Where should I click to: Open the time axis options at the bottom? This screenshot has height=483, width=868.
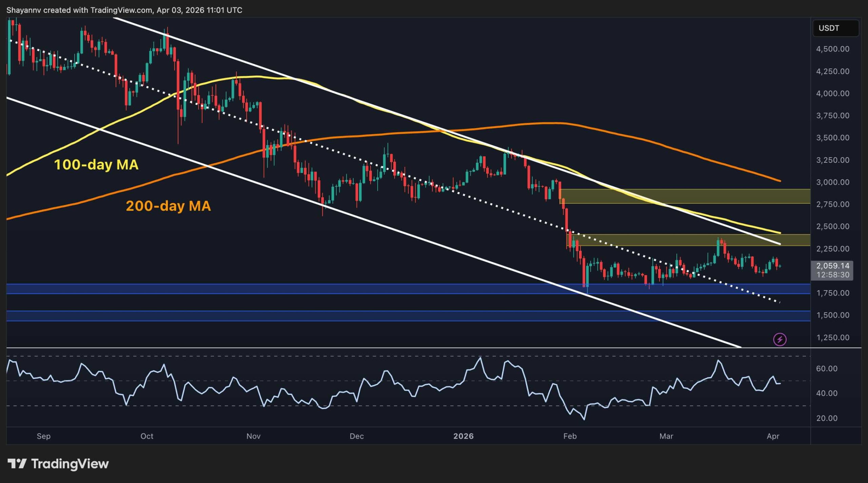click(407, 437)
